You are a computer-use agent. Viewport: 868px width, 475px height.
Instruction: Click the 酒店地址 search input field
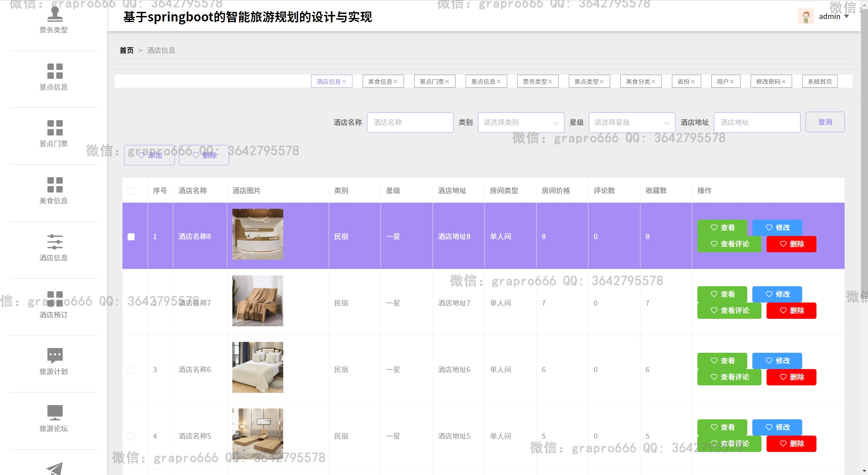757,123
